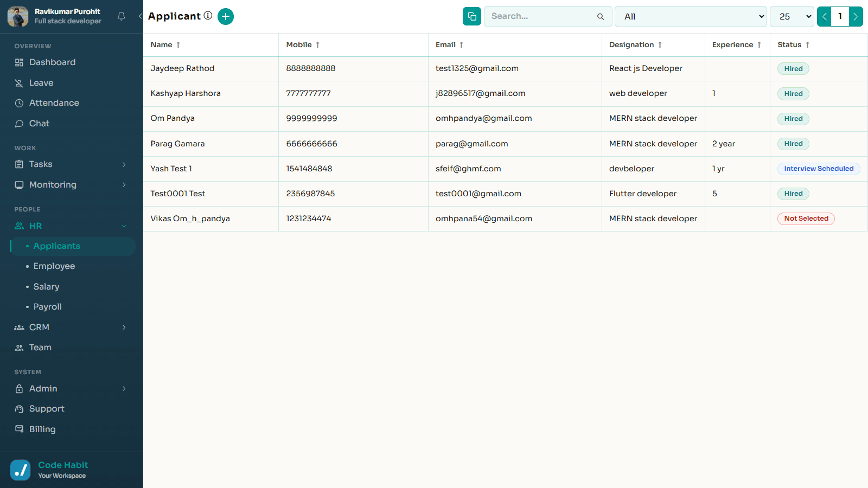The image size is (868, 488).
Task: Select applicant Om Pandya
Action: click(173, 118)
